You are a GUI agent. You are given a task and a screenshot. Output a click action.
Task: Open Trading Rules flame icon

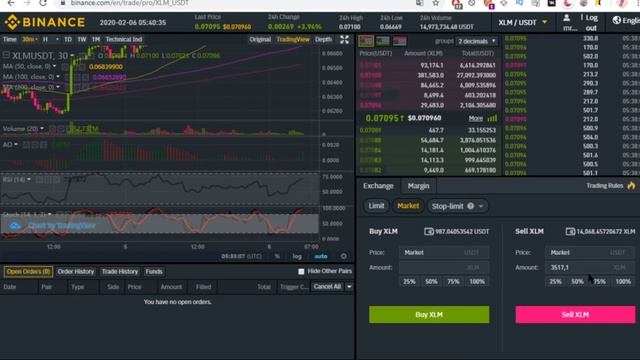click(x=631, y=185)
